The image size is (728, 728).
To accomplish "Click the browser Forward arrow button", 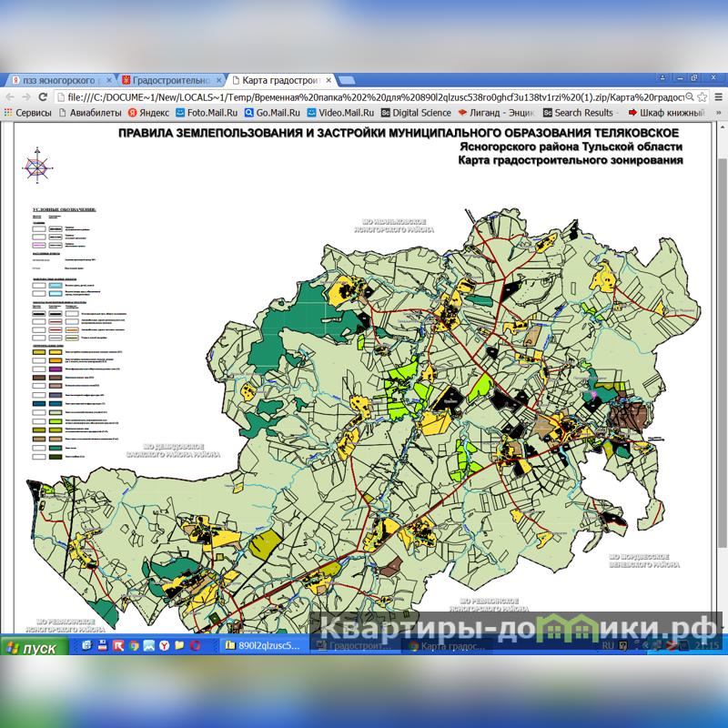I will point(26,96).
